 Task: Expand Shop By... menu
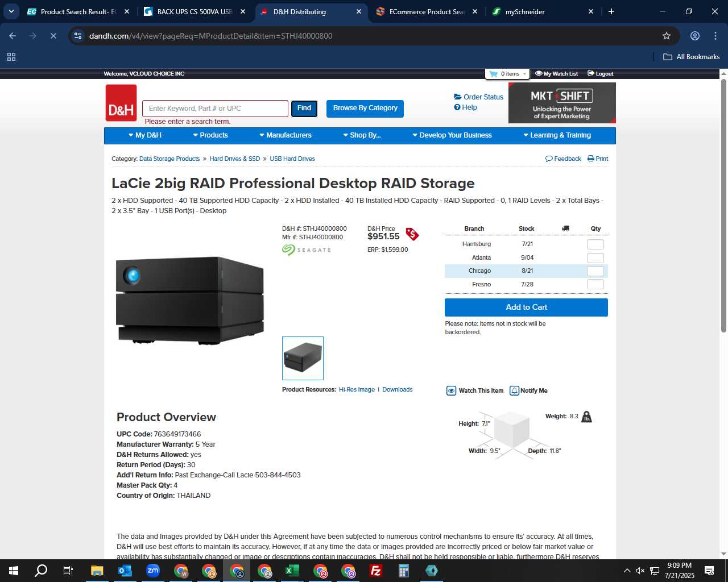coord(362,135)
